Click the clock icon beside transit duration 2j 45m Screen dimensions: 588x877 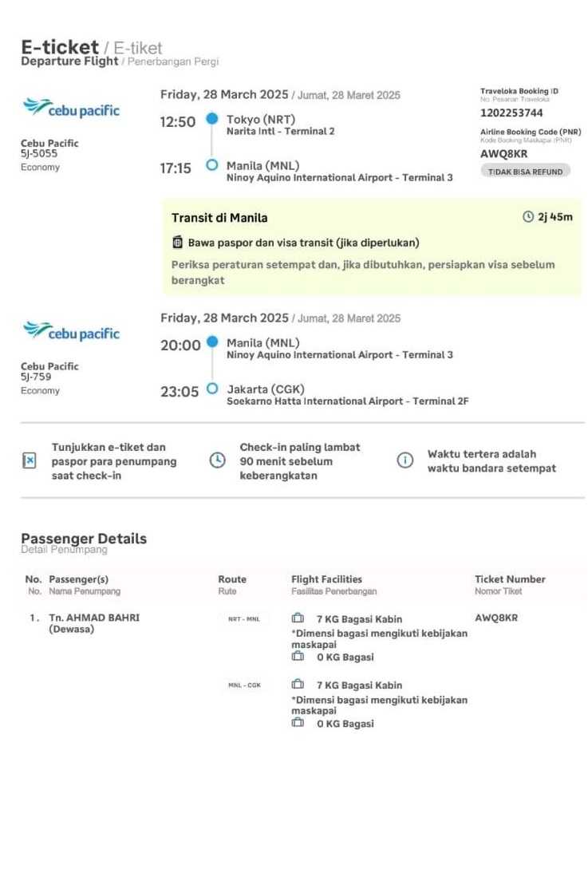(x=527, y=217)
